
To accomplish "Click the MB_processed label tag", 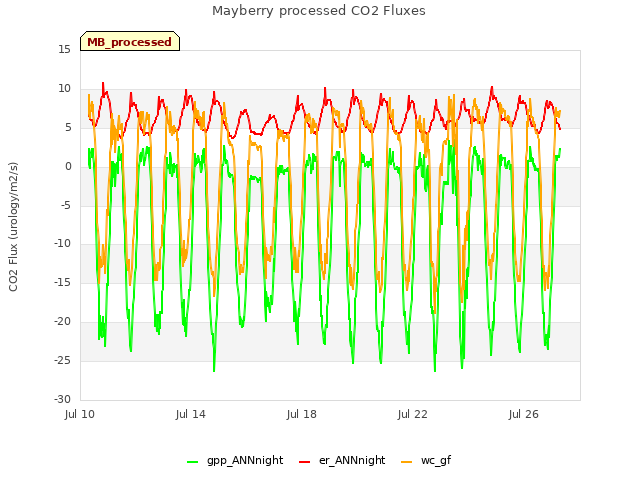I will click(130, 41).
